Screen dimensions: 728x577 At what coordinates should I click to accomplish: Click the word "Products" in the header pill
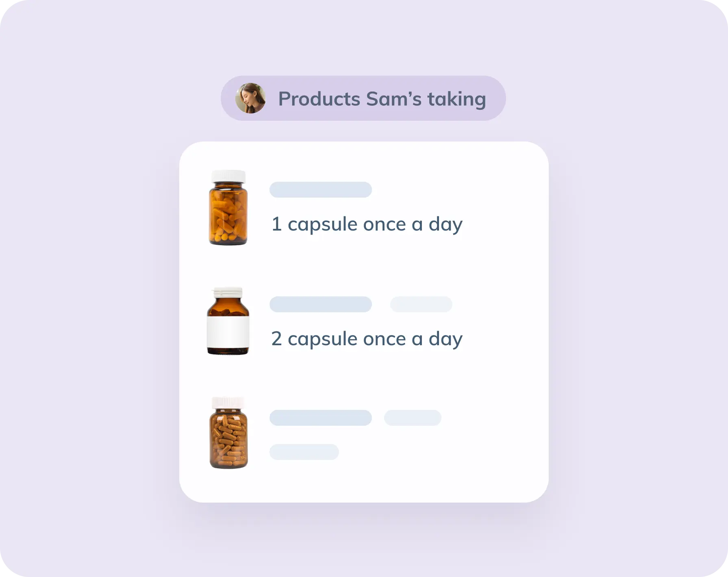coord(319,99)
